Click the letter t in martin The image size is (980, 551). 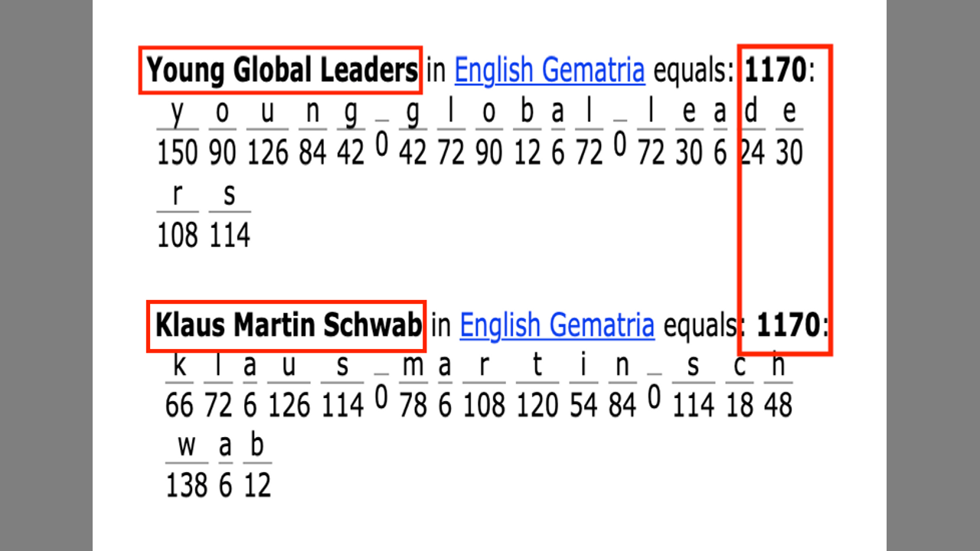537,367
